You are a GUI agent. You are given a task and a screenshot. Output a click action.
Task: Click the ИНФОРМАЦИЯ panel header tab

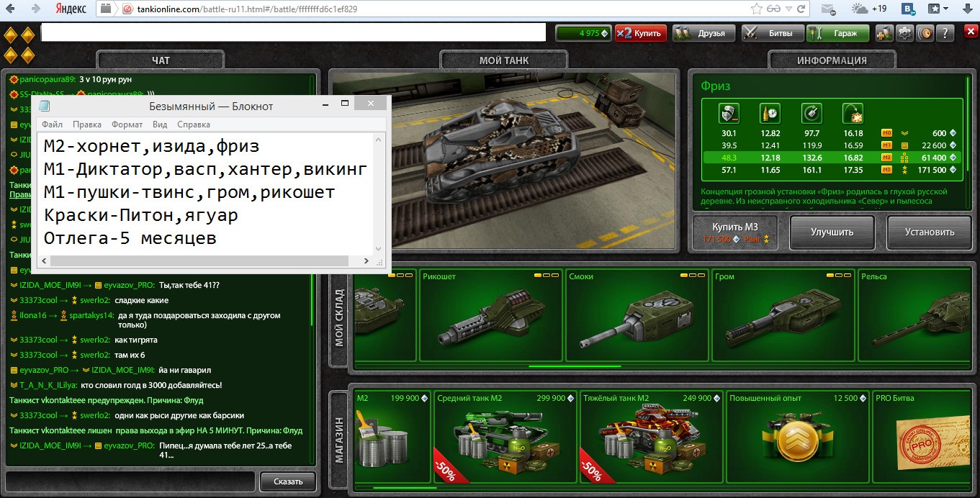[832, 60]
